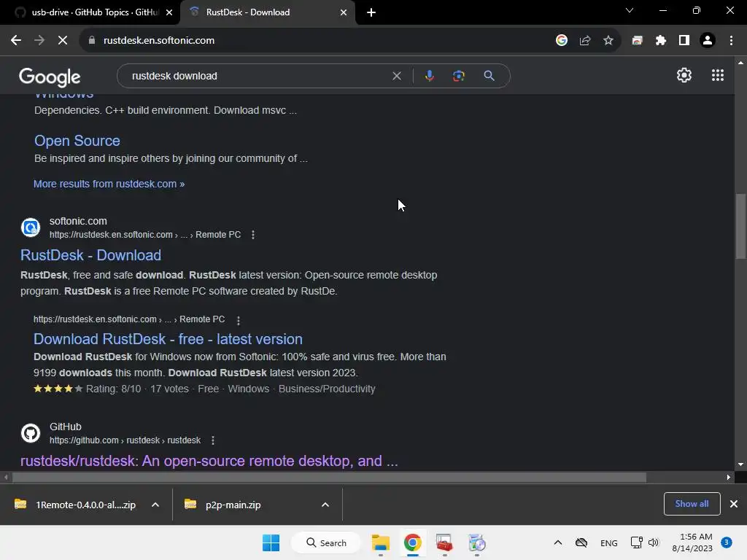Click the forward navigation arrow

point(39,41)
